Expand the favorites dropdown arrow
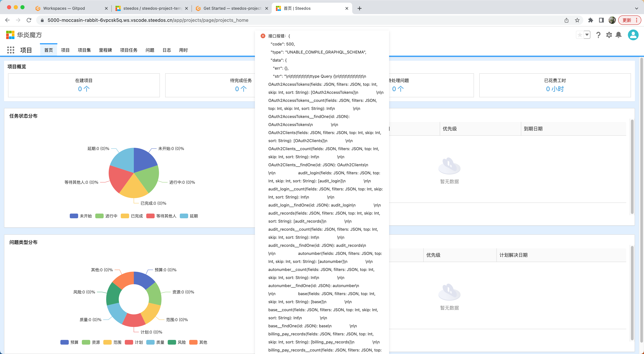This screenshot has width=644, height=354. click(x=587, y=35)
